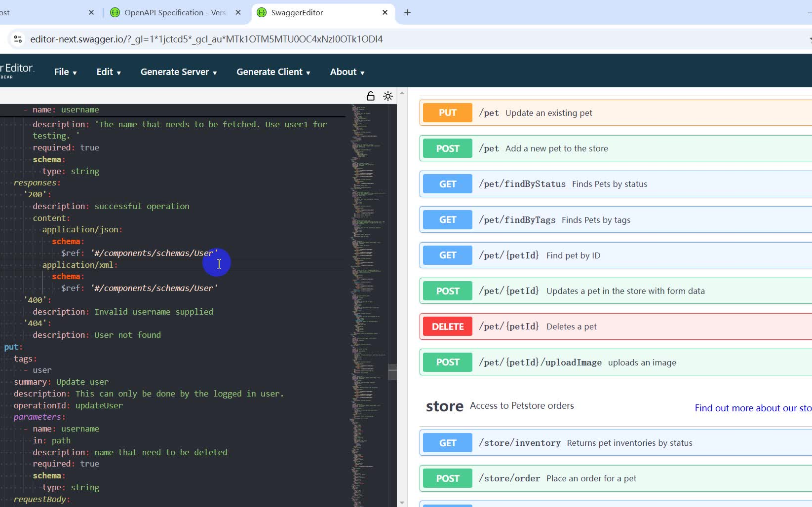Toggle the editor read-only lock icon

(x=370, y=96)
